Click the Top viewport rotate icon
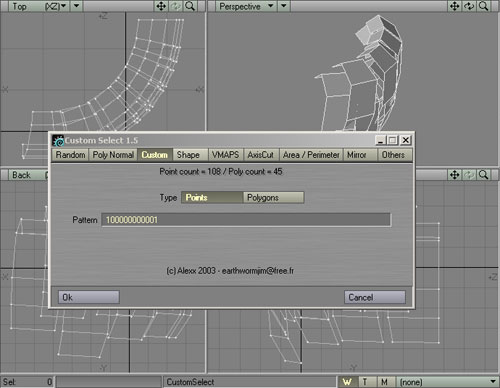 176,6
